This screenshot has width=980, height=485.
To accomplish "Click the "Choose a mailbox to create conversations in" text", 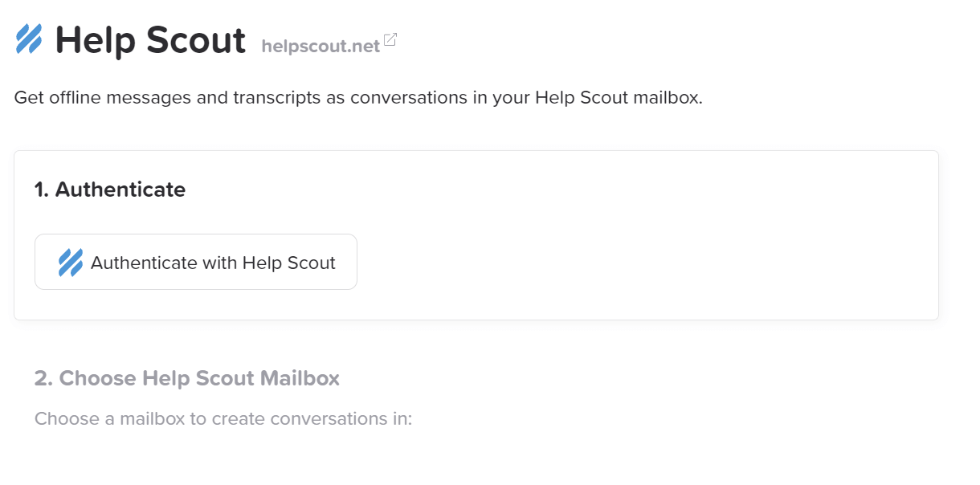I will 223,419.
